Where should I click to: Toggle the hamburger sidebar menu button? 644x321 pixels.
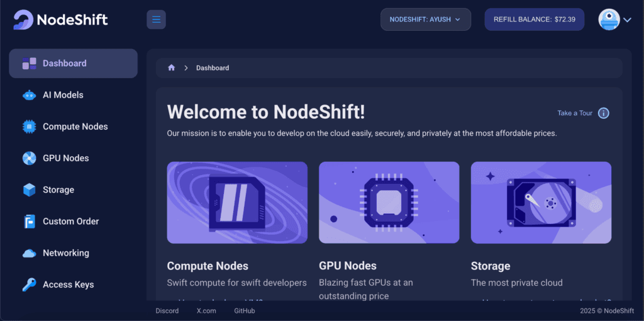tap(156, 20)
